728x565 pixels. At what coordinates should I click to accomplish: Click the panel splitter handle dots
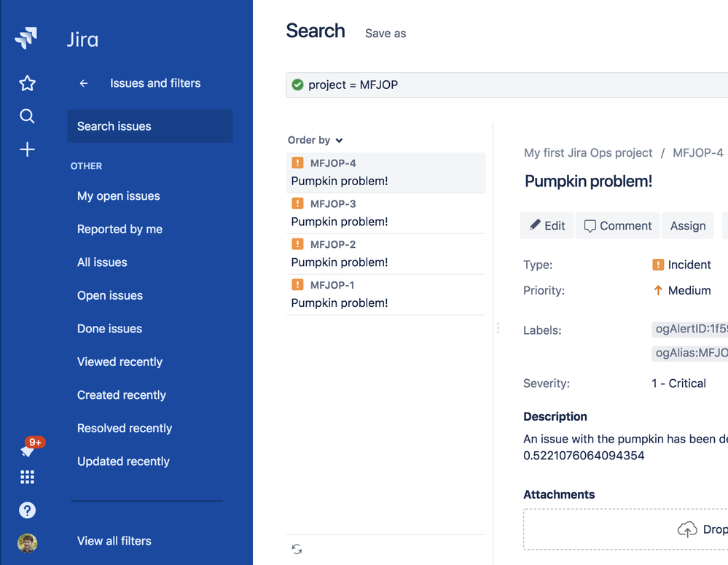point(498,328)
